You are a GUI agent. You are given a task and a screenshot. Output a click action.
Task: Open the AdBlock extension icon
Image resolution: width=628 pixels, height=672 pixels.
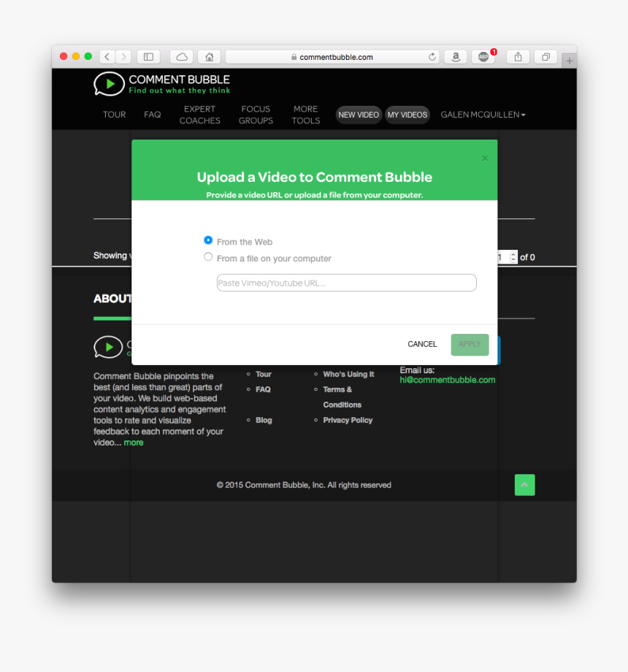point(483,56)
